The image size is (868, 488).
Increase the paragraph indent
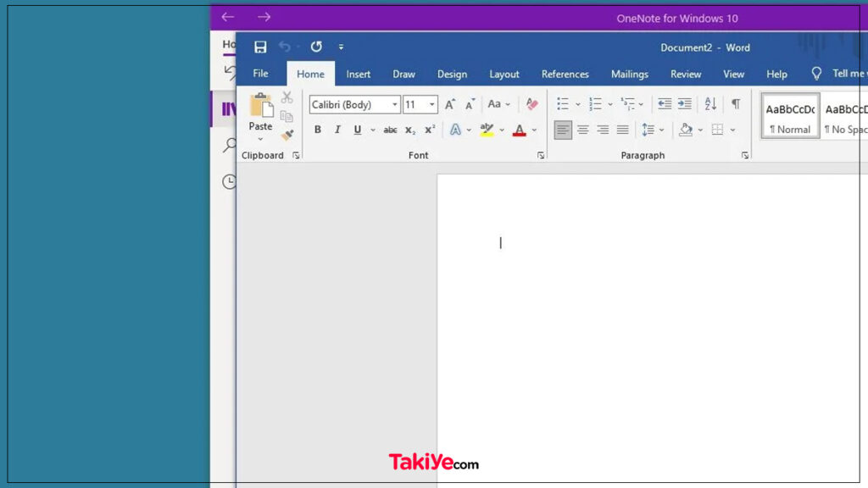(685, 104)
